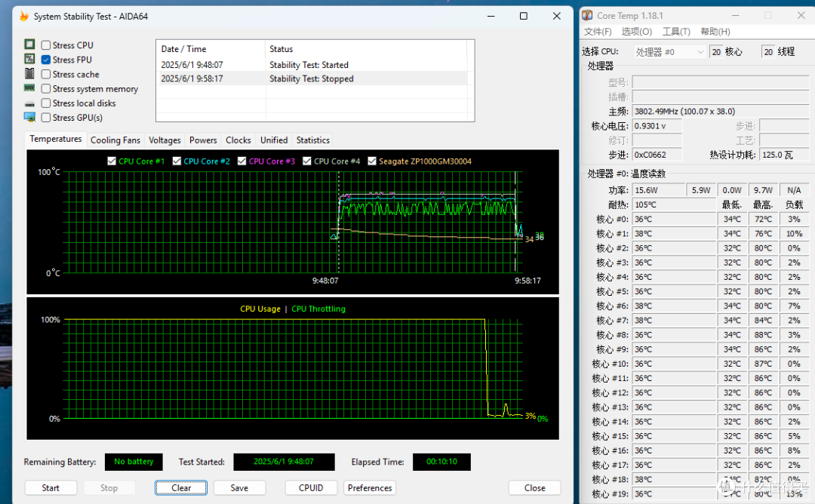Open the processor selection dropdown in Core Temp
815x504 pixels.
(669, 52)
